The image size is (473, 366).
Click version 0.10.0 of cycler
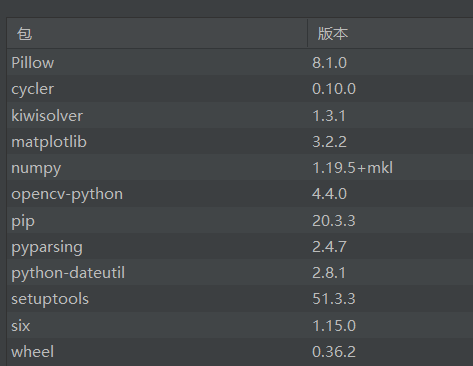click(x=334, y=89)
